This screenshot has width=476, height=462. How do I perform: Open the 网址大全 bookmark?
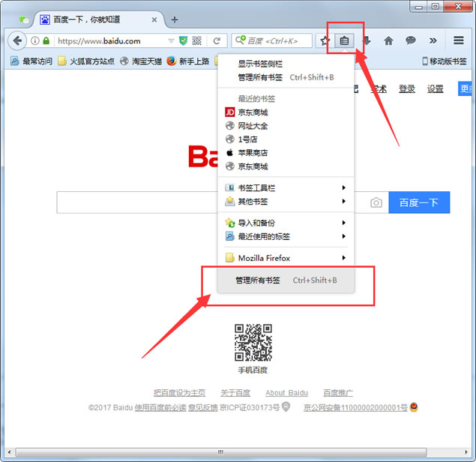286,126
